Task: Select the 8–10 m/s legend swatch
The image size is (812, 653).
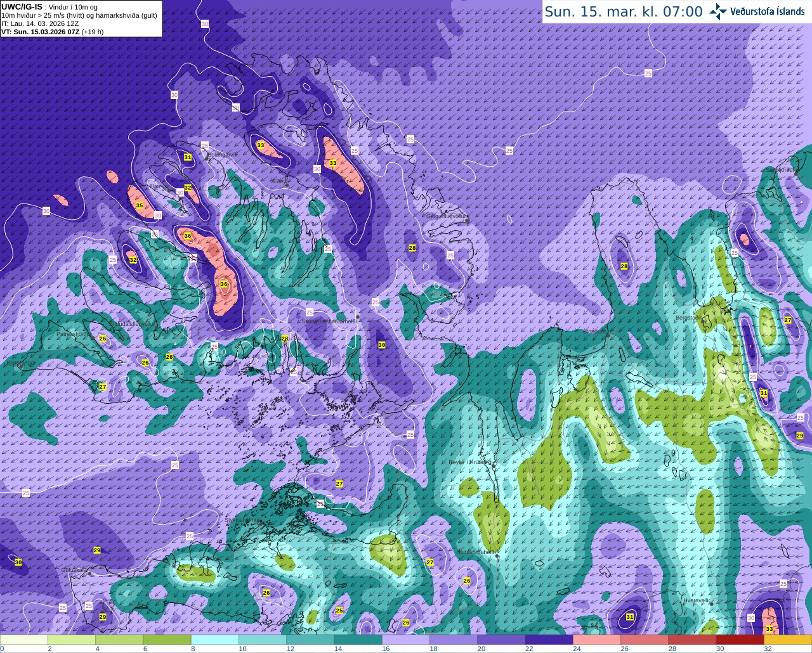Action: click(x=215, y=640)
